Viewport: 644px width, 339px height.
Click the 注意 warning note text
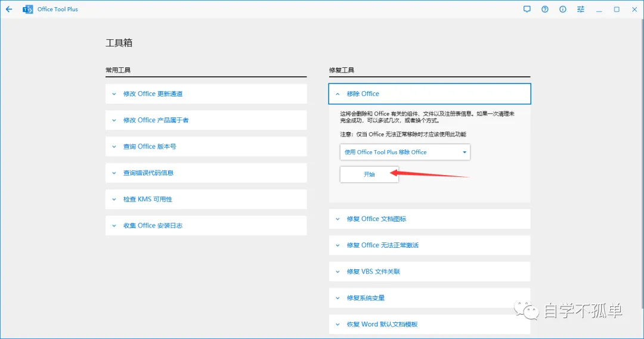click(403, 134)
